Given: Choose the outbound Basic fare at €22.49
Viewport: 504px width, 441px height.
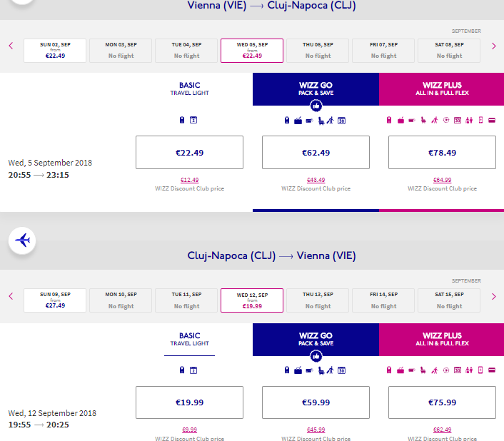Looking at the screenshot, I should (x=189, y=152).
